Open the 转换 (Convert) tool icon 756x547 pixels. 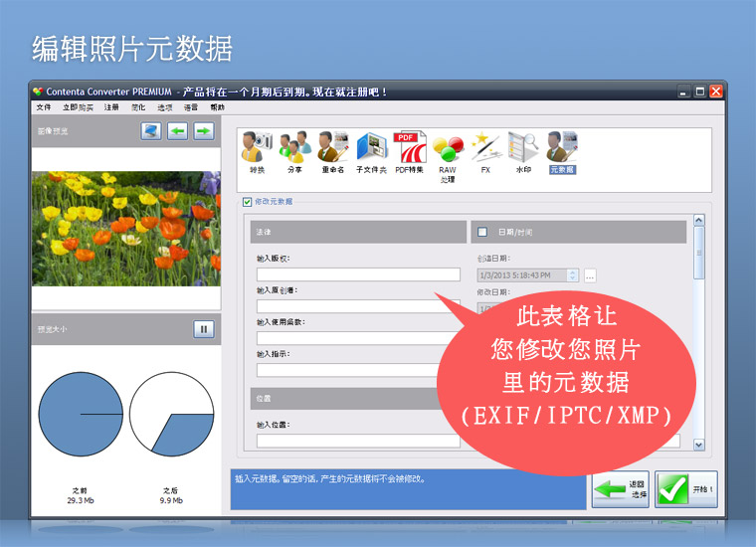tap(257, 152)
